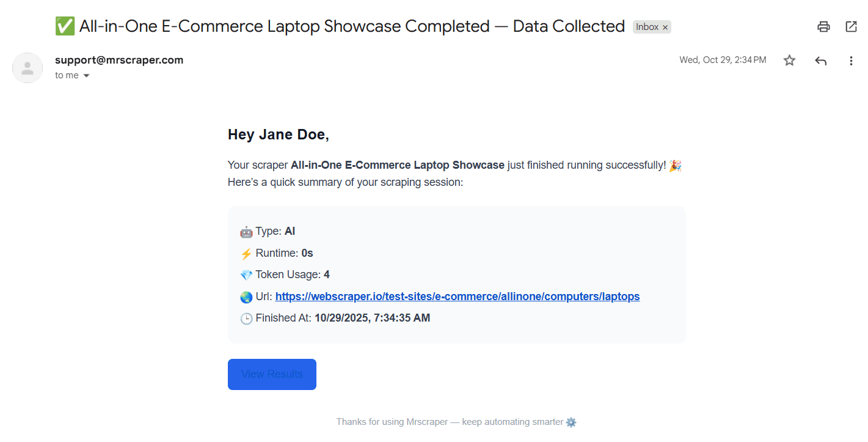This screenshot has width=868, height=442.
Task: Click the green checkmark in the subject
Action: pyautogui.click(x=65, y=26)
